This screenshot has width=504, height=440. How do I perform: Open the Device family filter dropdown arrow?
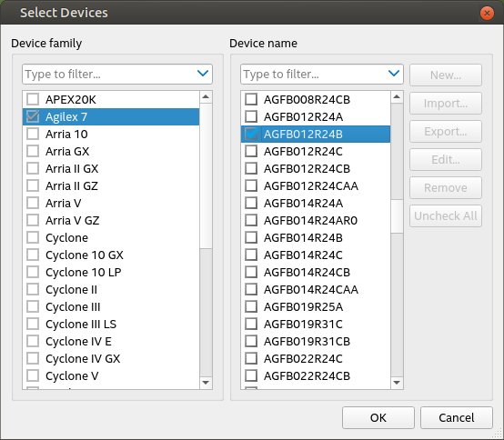[203, 74]
